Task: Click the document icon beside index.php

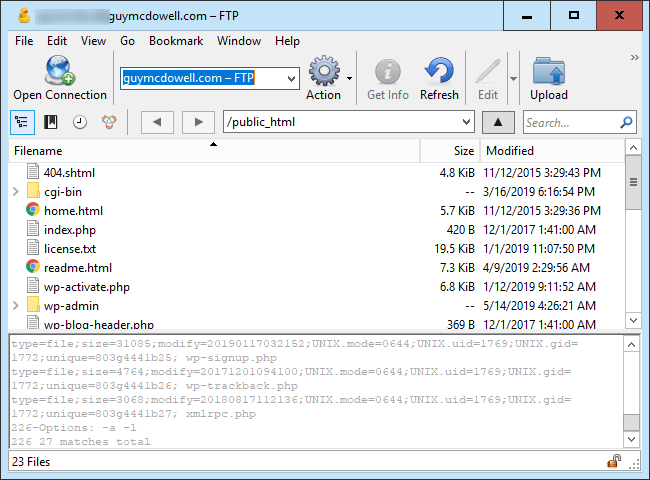Action: pos(33,229)
